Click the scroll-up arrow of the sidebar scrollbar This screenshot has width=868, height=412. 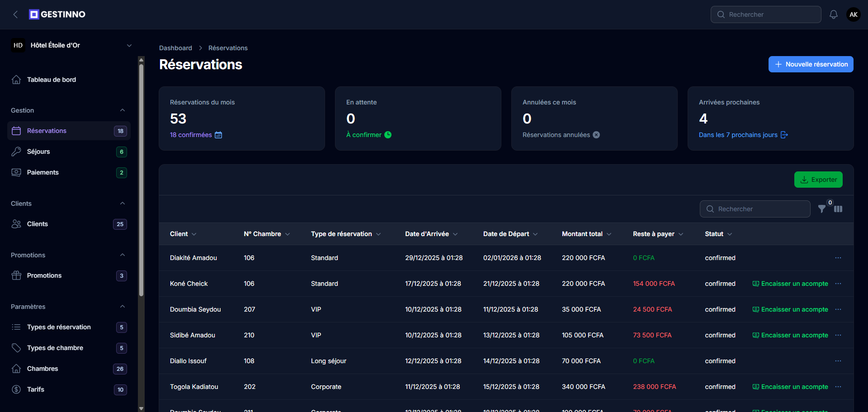coord(141,60)
